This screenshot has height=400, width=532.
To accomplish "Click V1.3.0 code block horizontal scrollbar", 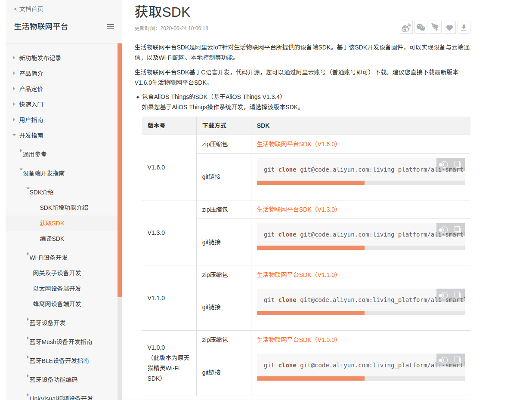I will coord(311,248).
